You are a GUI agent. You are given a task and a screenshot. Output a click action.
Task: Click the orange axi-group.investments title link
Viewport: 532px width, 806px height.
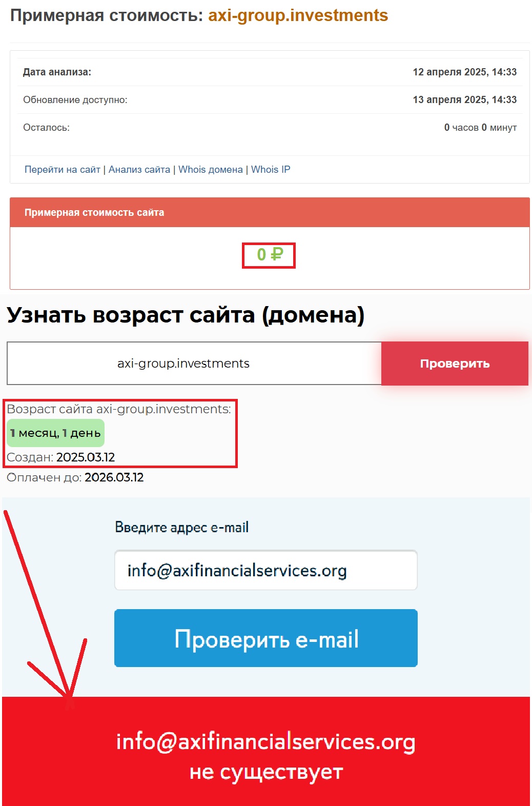pos(298,15)
